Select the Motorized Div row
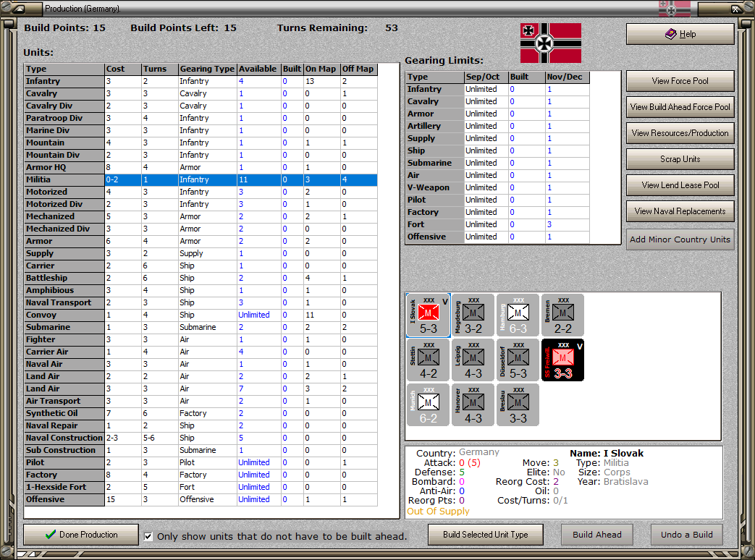This screenshot has width=755, height=560. coord(201,205)
